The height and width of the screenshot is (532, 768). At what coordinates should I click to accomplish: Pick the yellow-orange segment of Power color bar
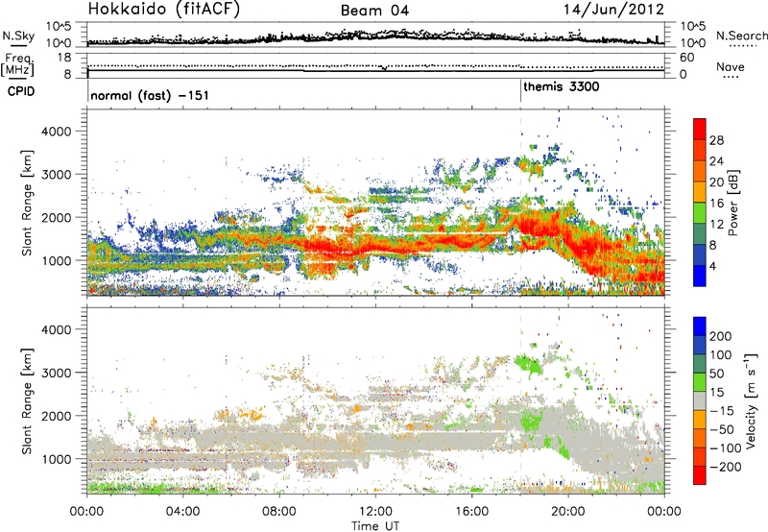pyautogui.click(x=700, y=192)
